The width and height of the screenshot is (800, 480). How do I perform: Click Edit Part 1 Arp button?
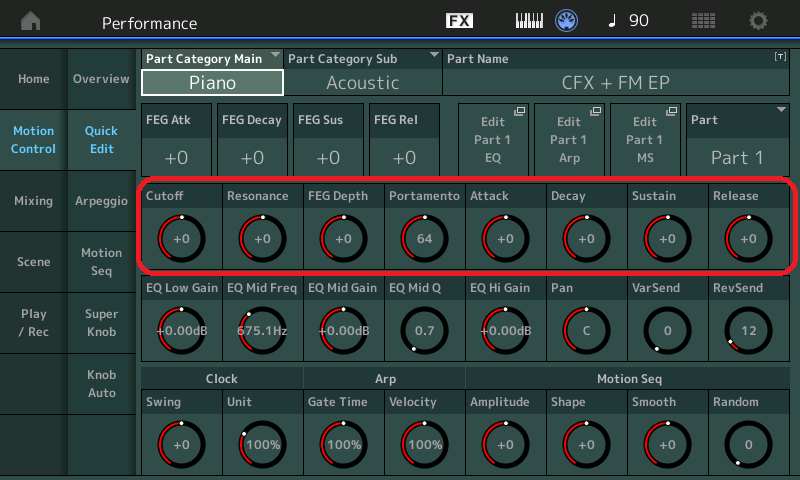(568, 139)
